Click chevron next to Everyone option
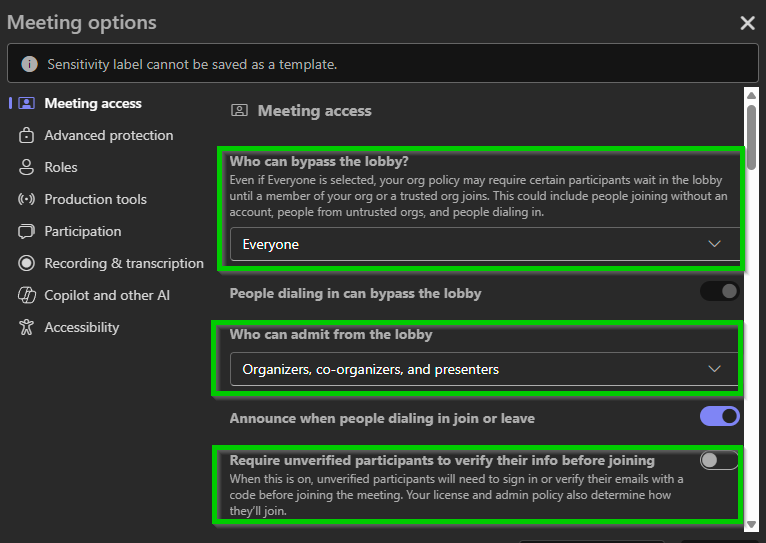Image resolution: width=766 pixels, height=543 pixels. pyautogui.click(x=714, y=244)
